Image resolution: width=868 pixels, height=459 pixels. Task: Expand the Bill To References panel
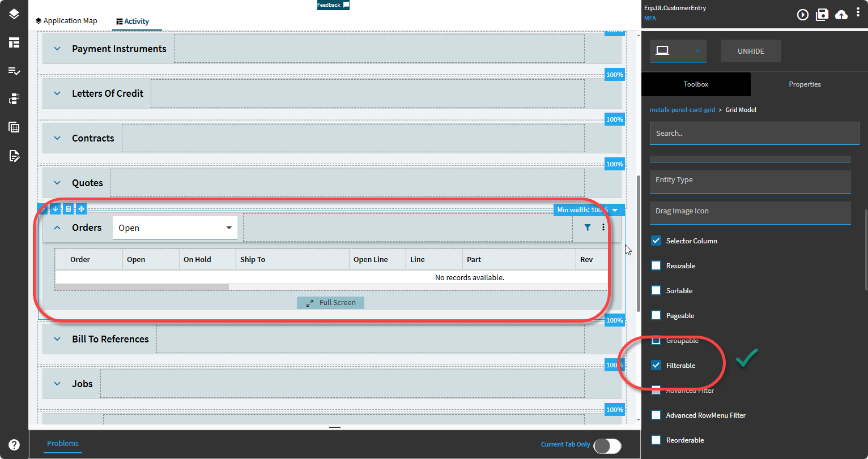point(57,339)
